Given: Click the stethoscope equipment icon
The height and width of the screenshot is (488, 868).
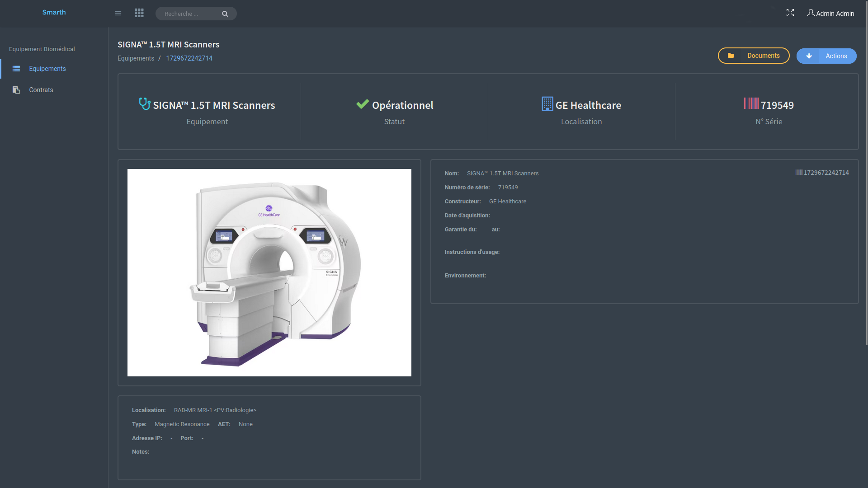Looking at the screenshot, I should pos(145,104).
